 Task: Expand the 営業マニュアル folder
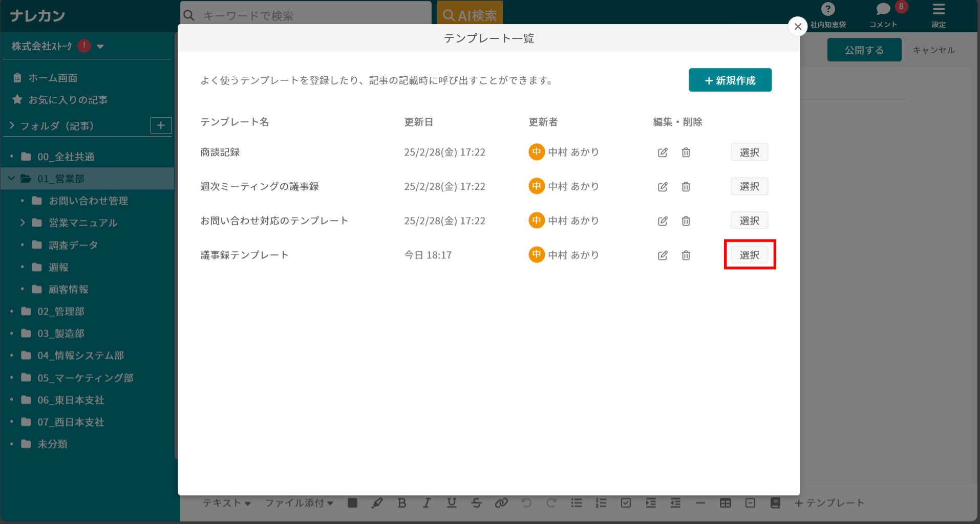tap(23, 223)
